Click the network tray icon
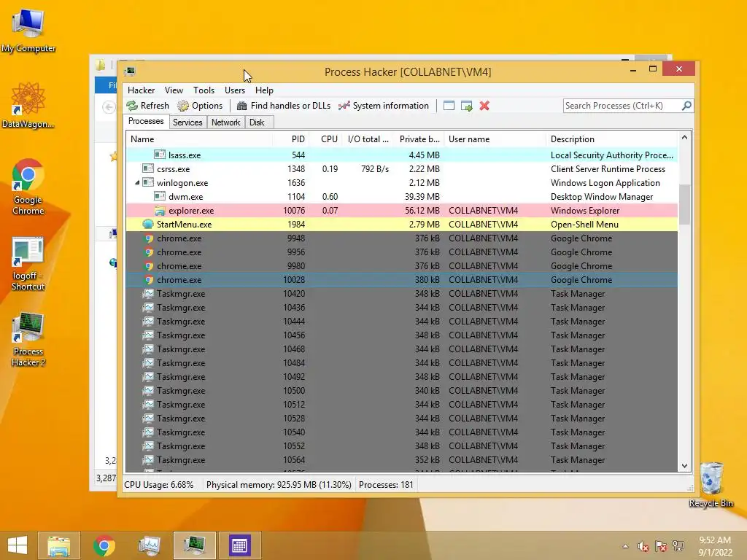 (x=678, y=546)
